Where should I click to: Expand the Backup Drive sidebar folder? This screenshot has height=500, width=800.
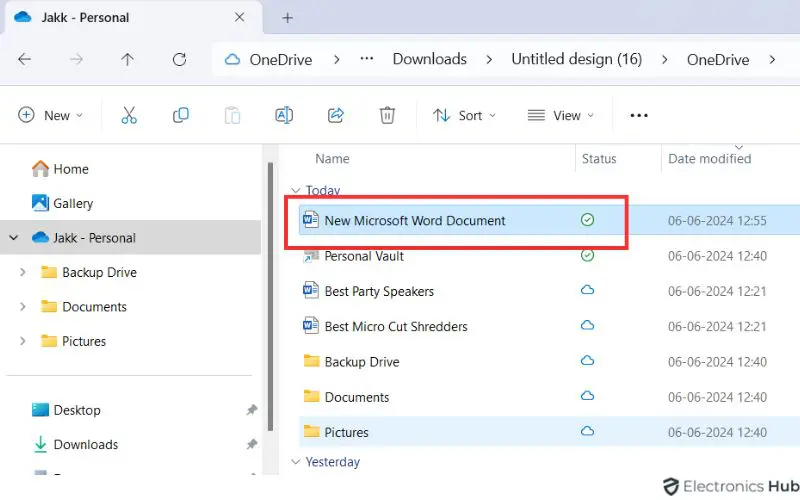tap(22, 272)
